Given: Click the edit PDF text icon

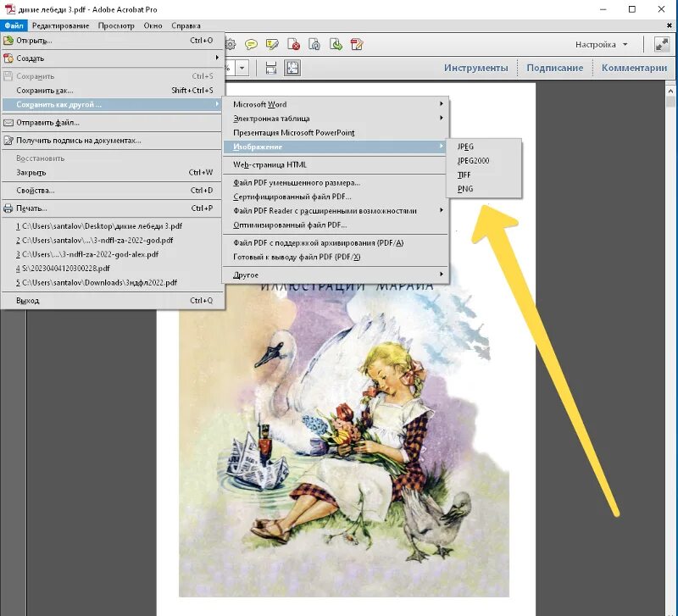Looking at the screenshot, I should point(357,45).
